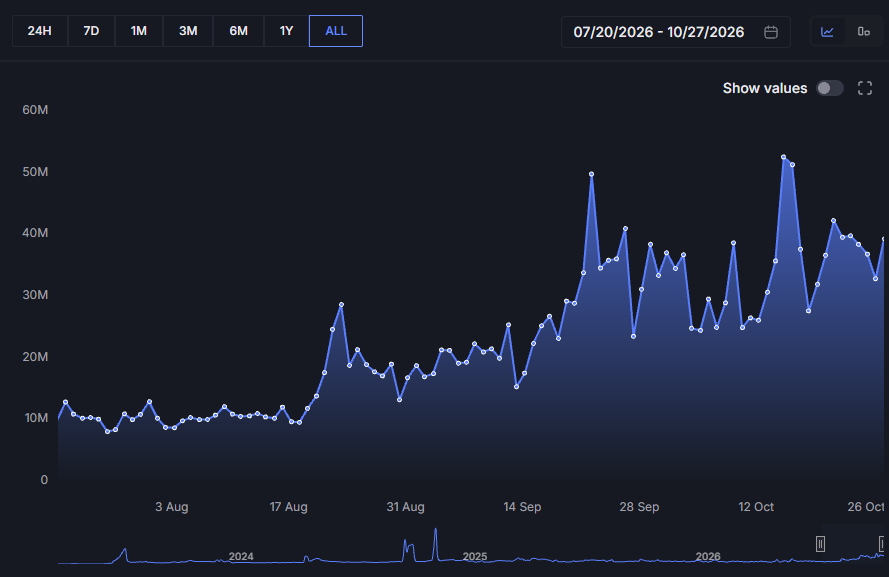Image resolution: width=889 pixels, height=577 pixels.
Task: Expand chart to fullscreen
Action: pos(865,88)
